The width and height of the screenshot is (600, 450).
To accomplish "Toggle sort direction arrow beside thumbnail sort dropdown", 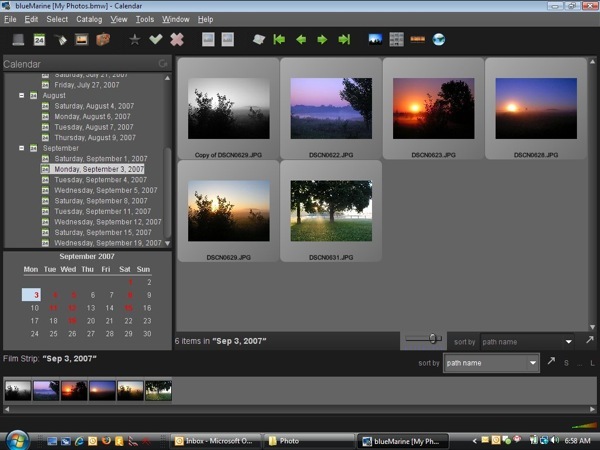I will tap(589, 341).
